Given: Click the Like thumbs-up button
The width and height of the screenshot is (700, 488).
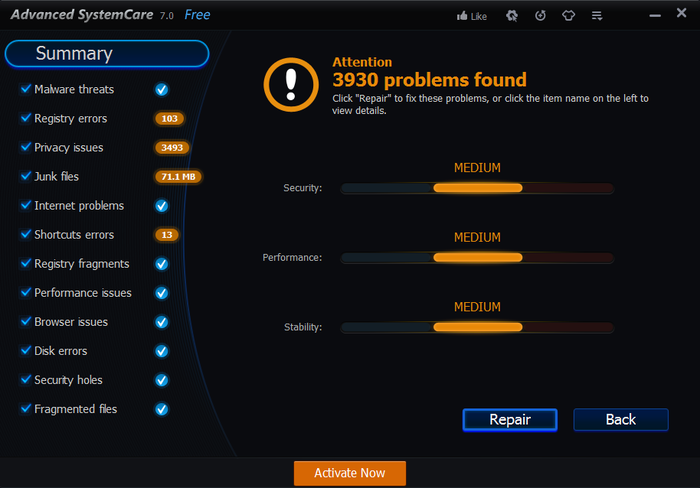Looking at the screenshot, I should pos(471,17).
